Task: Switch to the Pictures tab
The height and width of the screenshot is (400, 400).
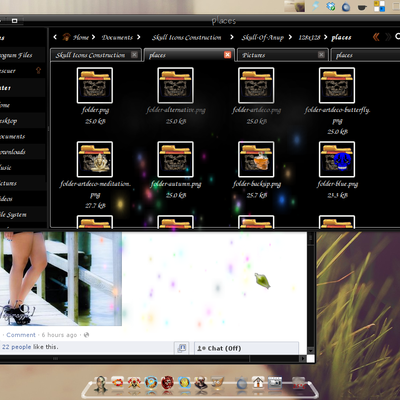Action: click(x=283, y=55)
